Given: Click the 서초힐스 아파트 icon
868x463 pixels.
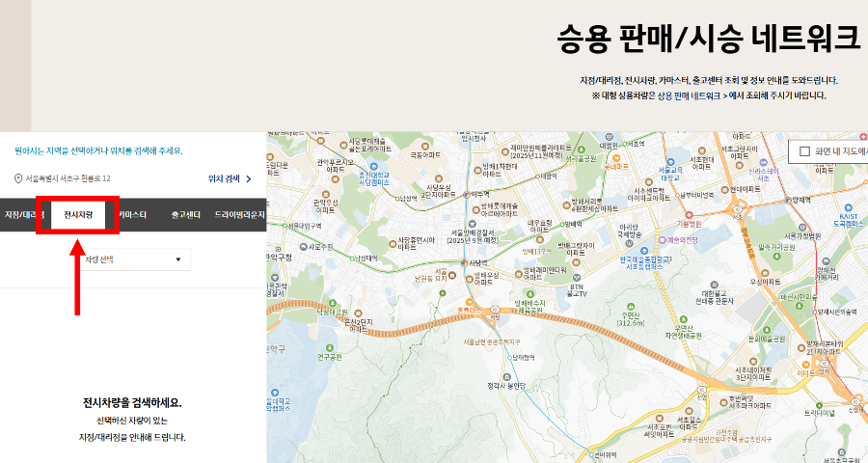Looking at the screenshot, I should (689, 412).
